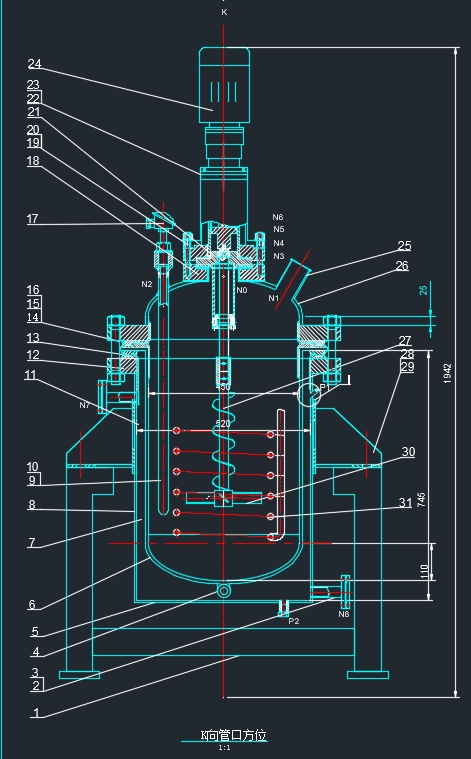Select part callout number 1

[37, 713]
